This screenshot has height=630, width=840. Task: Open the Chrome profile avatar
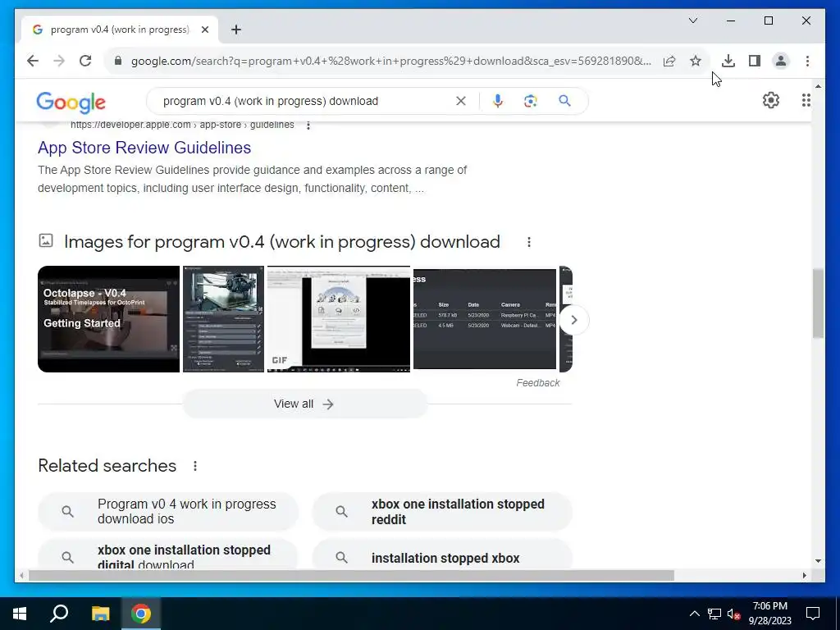click(x=781, y=61)
